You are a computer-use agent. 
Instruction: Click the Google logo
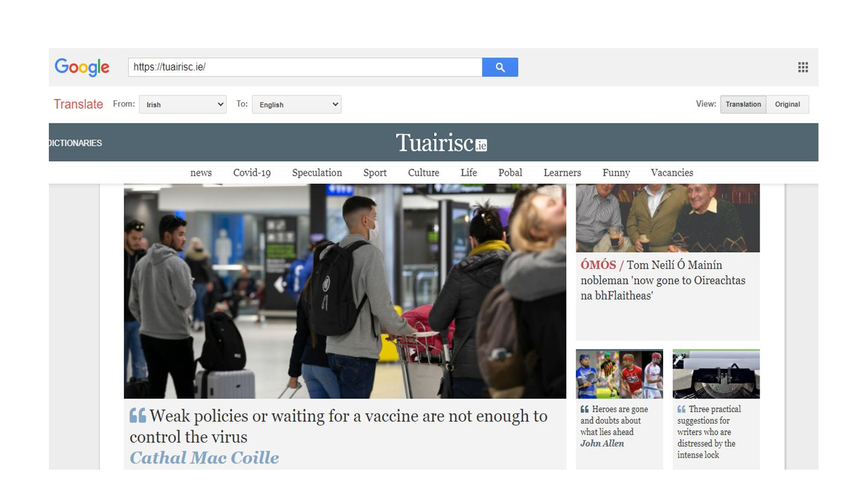point(82,67)
